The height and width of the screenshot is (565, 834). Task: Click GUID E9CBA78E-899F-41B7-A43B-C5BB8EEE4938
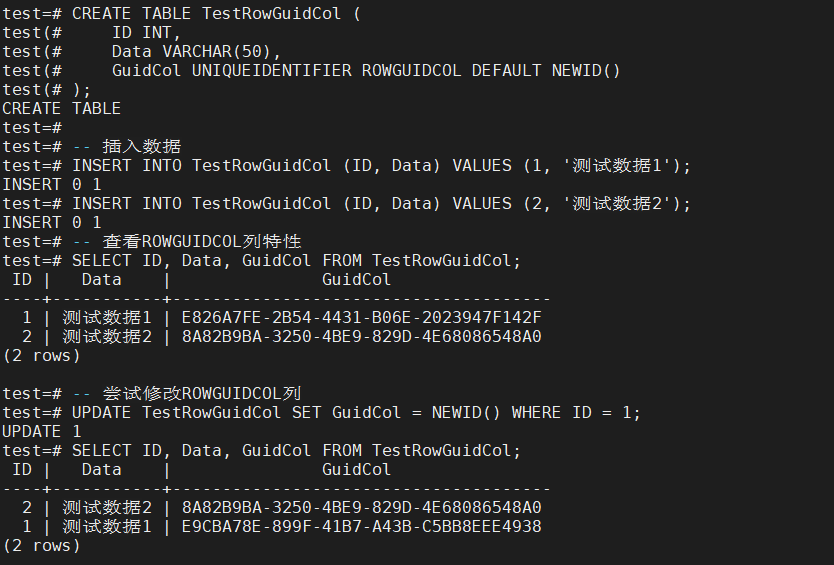pos(361,526)
